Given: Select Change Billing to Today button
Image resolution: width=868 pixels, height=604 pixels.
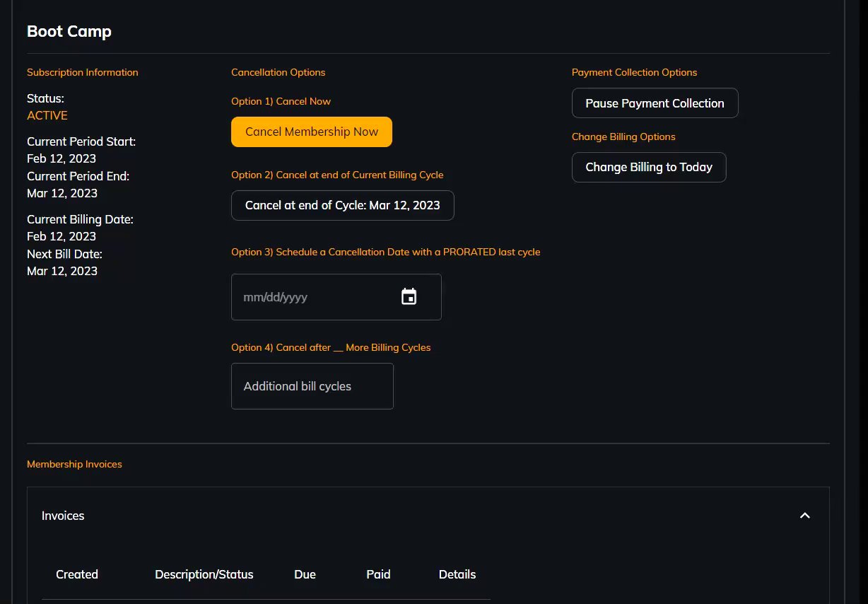Looking at the screenshot, I should (649, 168).
